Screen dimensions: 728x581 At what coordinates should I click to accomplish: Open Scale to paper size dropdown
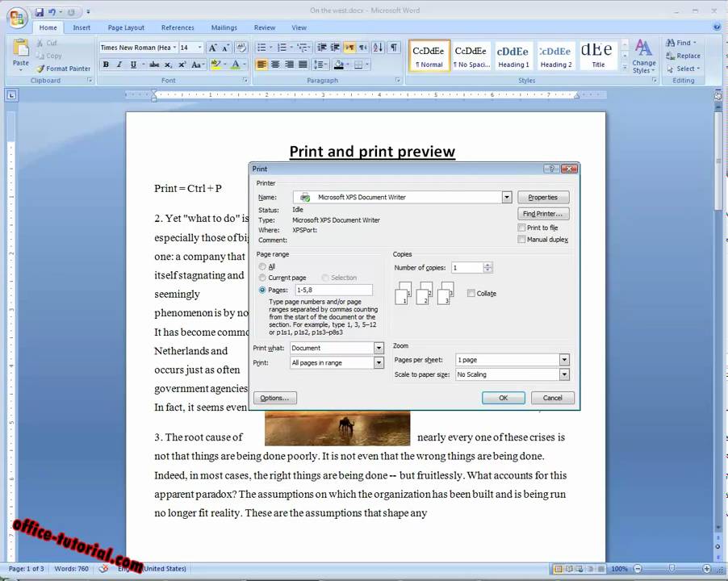click(x=564, y=374)
